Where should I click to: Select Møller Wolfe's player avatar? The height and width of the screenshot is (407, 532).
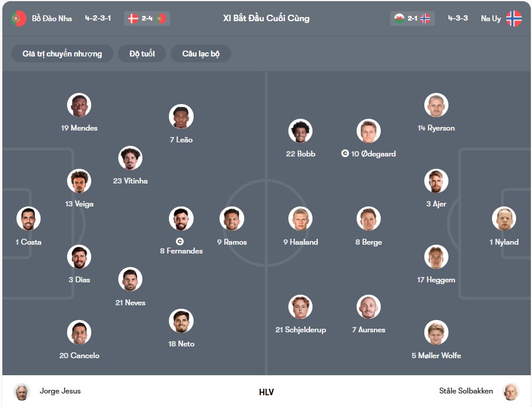pos(436,332)
